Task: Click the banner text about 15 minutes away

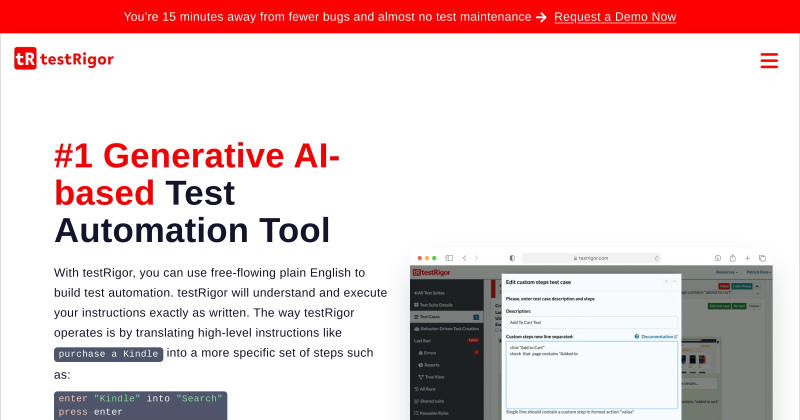Action: (x=327, y=17)
